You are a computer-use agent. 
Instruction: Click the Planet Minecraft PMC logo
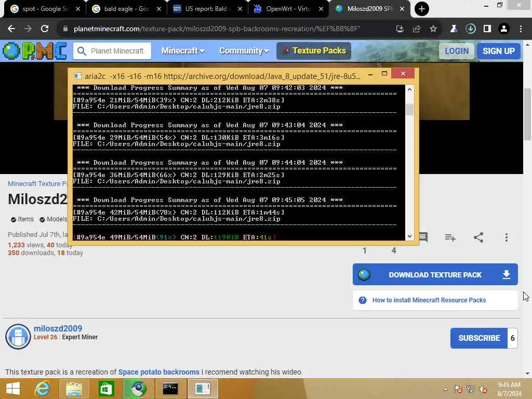[35, 51]
